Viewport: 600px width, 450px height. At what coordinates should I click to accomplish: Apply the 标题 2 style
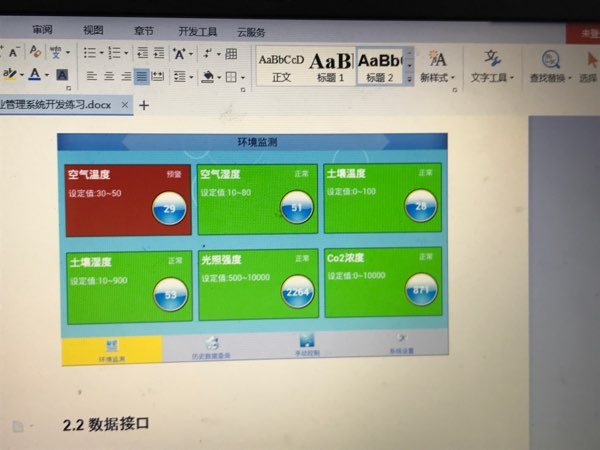coord(380,67)
